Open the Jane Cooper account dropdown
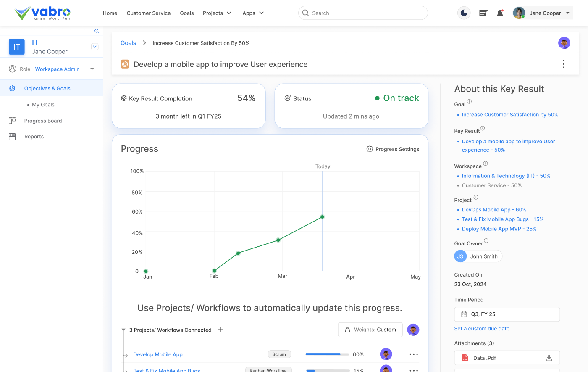Image resolution: width=588 pixels, height=372 pixels. point(567,13)
